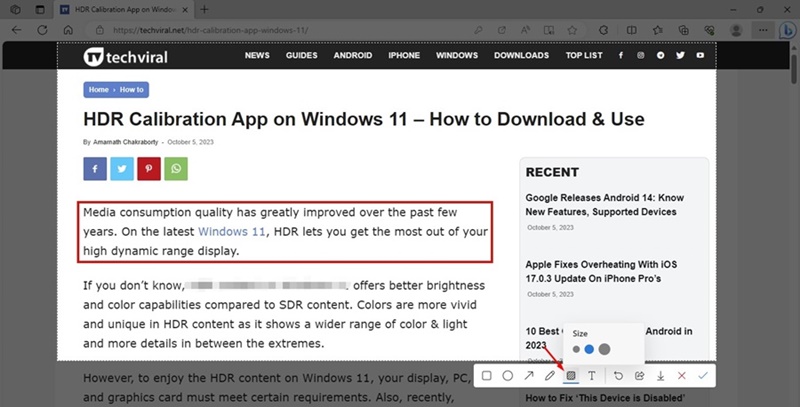The width and height of the screenshot is (800, 407).
Task: Choose the small brush size dot
Action: coord(576,349)
